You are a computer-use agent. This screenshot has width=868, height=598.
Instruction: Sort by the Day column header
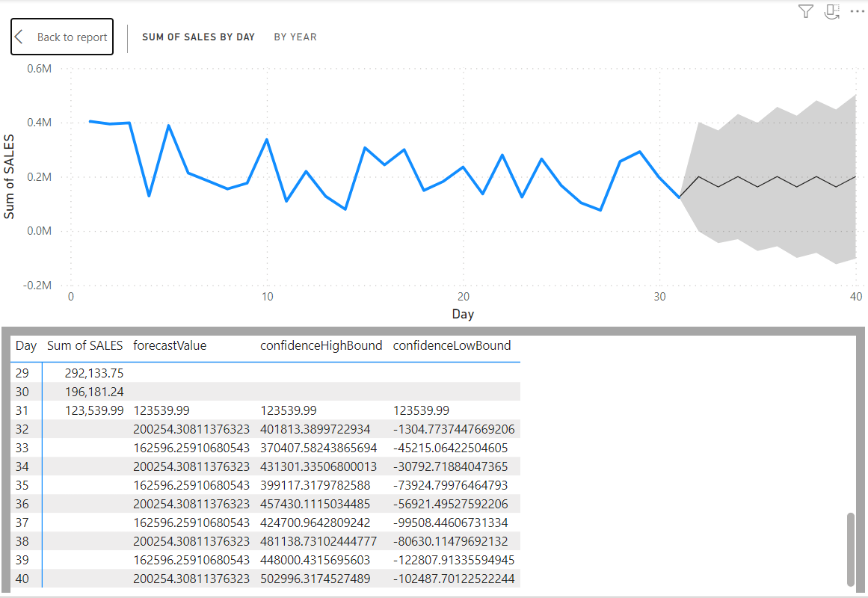(26, 345)
